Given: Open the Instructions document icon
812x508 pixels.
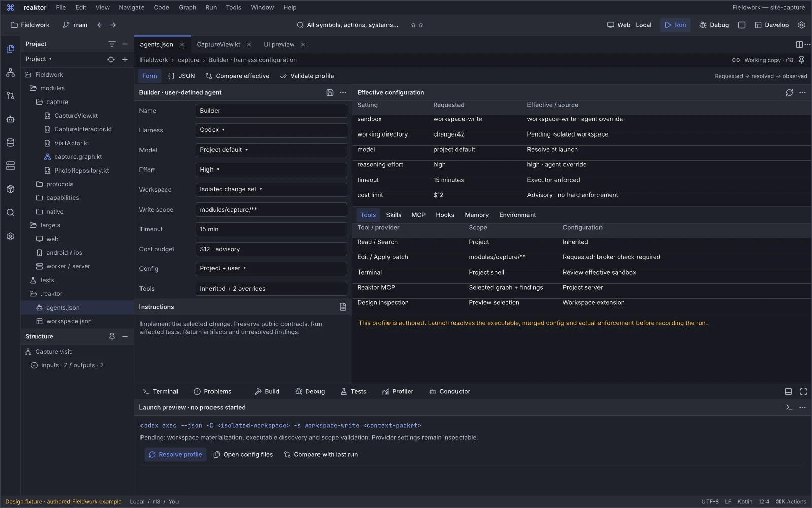Looking at the screenshot, I should point(343,307).
